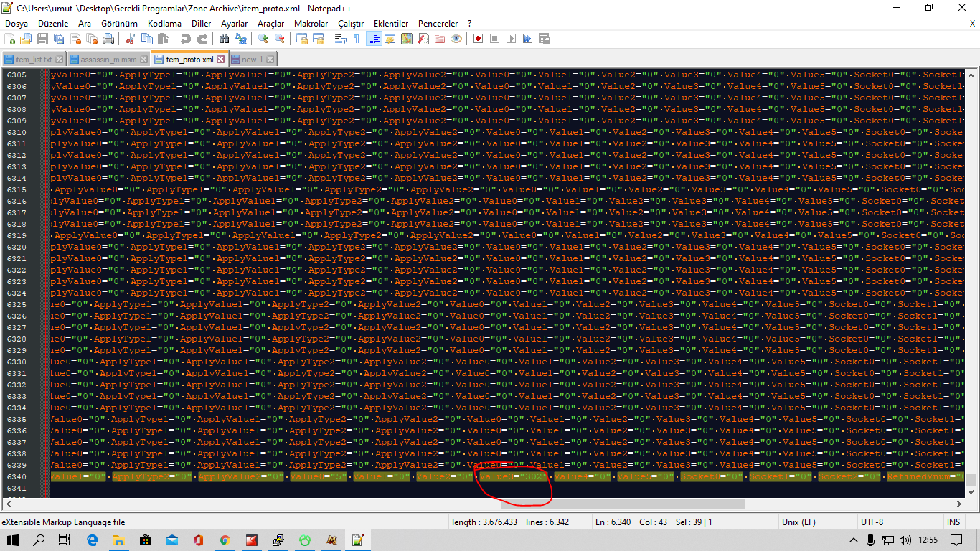Open user defined language icon
The width and height of the screenshot is (980, 551).
390,39
